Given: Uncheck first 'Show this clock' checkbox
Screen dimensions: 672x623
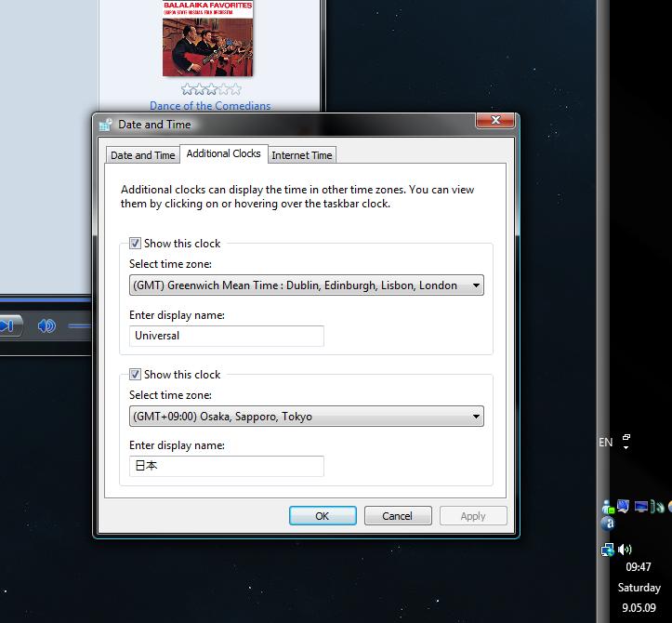Looking at the screenshot, I should pyautogui.click(x=135, y=244).
